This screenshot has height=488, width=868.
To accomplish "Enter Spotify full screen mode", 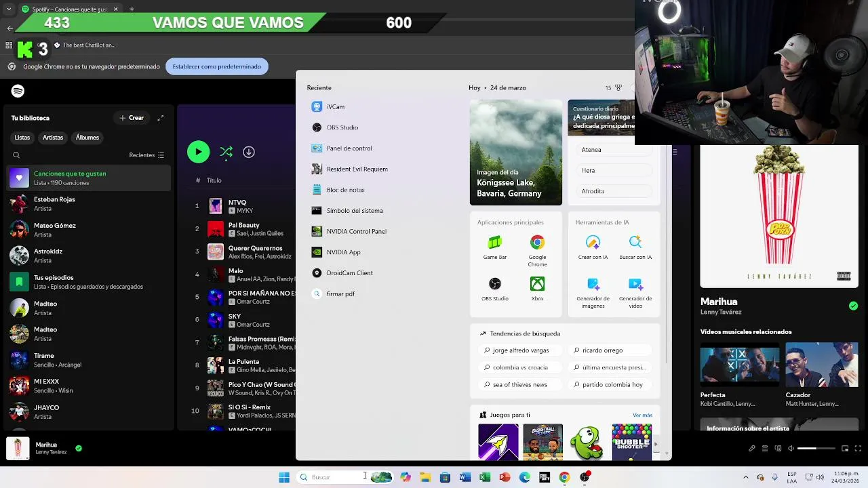I will pos(858,448).
